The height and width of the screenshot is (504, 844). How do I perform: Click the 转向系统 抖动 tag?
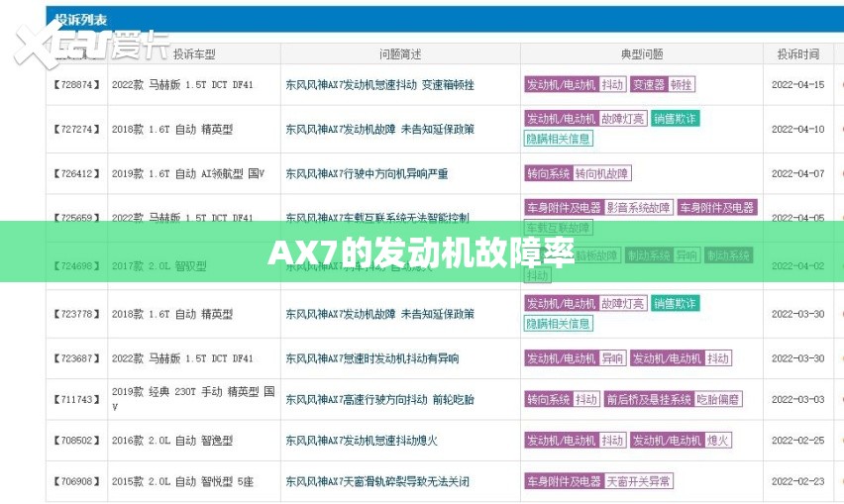[562, 399]
